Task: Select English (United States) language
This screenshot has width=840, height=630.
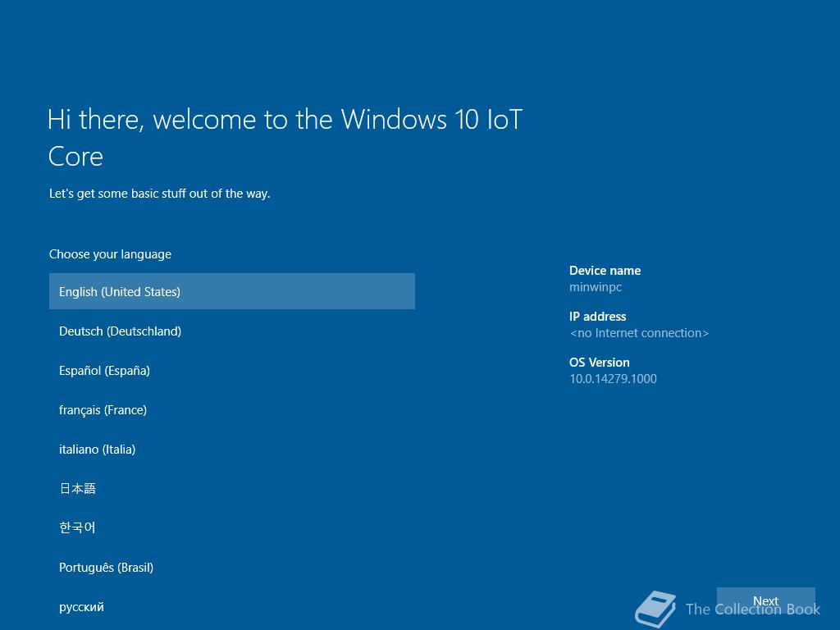Action: pos(232,291)
